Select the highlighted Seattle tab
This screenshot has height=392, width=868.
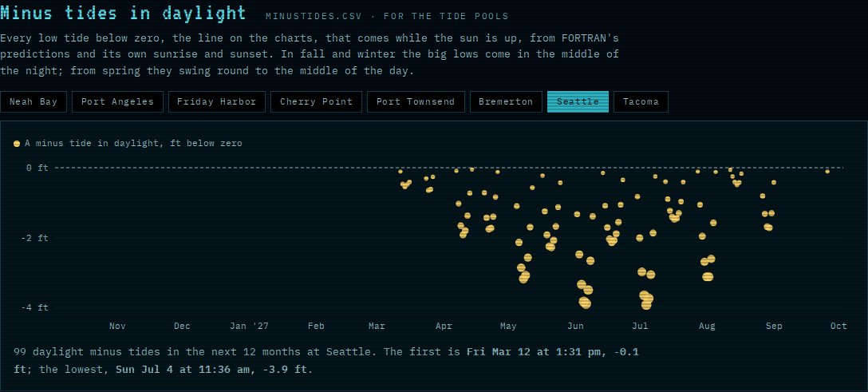click(x=578, y=102)
